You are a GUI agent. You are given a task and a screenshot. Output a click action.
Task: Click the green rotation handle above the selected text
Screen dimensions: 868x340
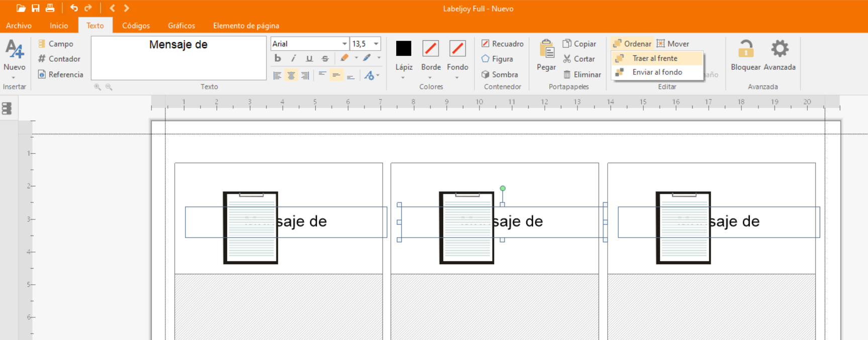pos(503,188)
